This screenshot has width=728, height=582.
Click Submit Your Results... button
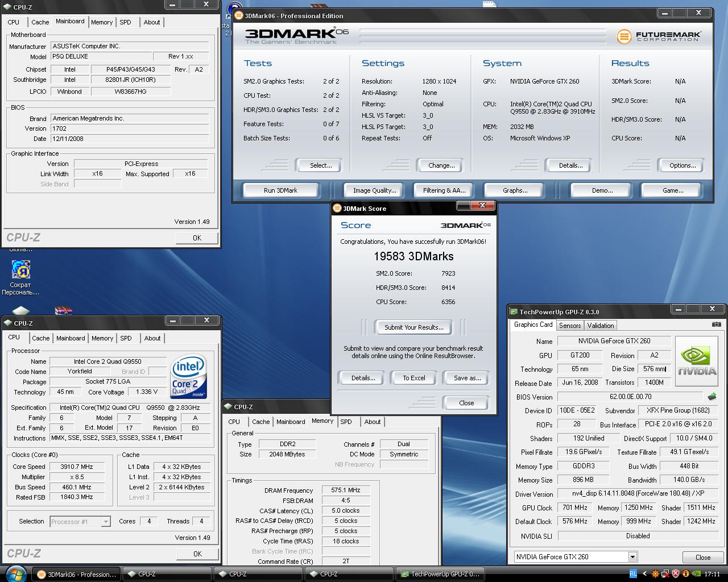click(413, 327)
